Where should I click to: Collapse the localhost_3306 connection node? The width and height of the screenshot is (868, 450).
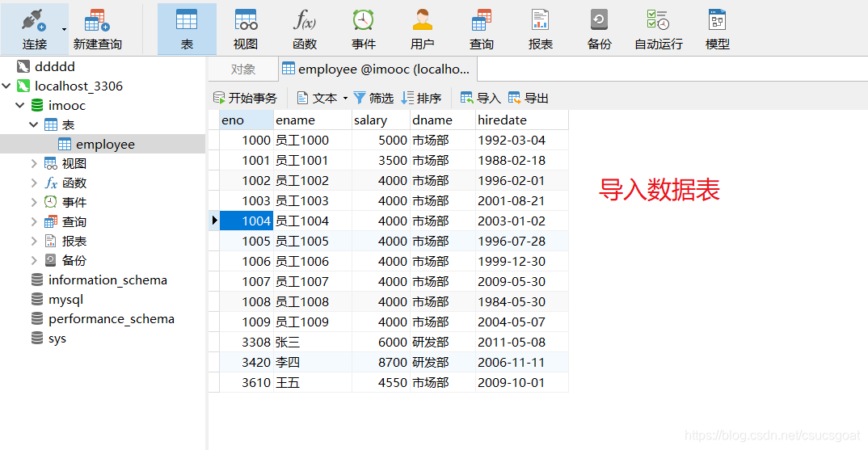[6, 86]
